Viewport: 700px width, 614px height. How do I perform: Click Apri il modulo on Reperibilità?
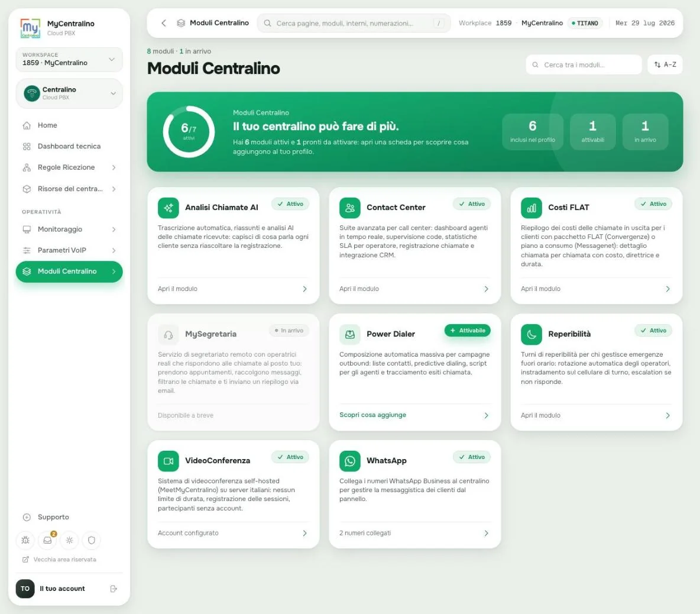coord(540,415)
